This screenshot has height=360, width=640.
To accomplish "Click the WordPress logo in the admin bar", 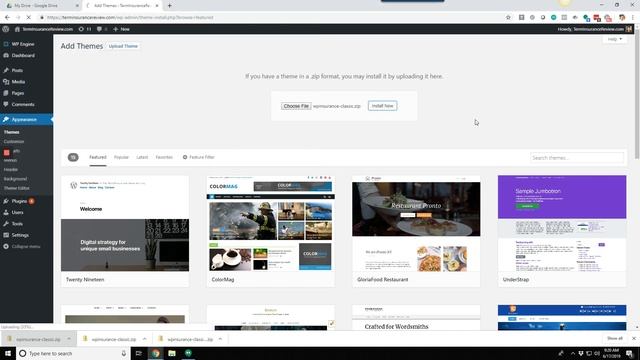I will click(x=6, y=29).
